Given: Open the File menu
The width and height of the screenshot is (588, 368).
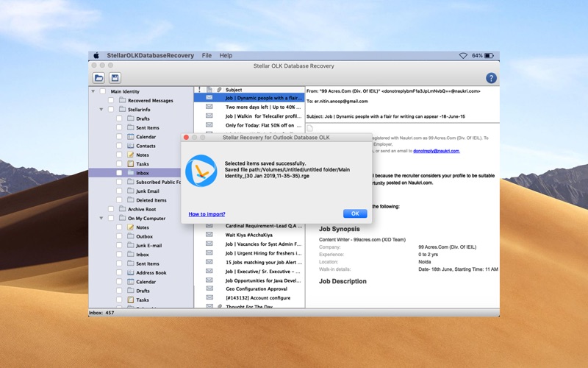Looking at the screenshot, I should pos(207,56).
